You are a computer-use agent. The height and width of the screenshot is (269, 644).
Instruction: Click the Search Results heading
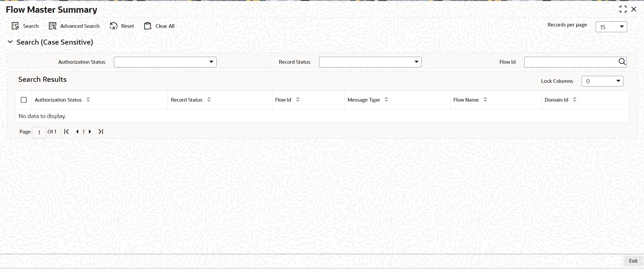tap(42, 79)
